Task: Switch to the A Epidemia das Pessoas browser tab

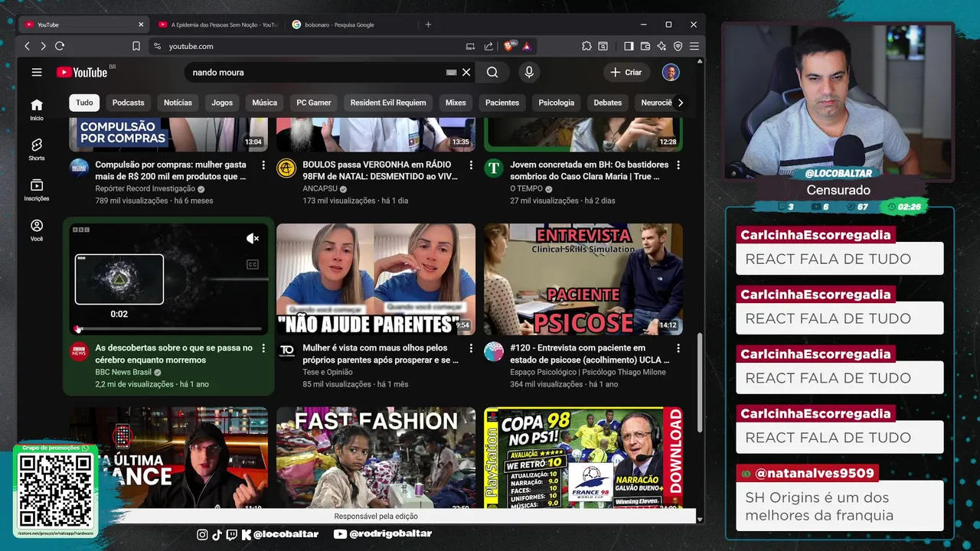Action: coord(218,24)
